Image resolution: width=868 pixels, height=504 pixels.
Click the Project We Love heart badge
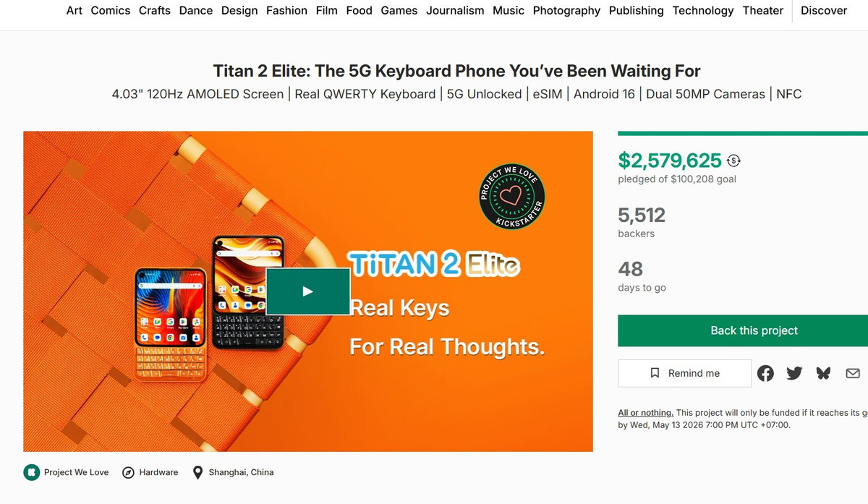(512, 196)
